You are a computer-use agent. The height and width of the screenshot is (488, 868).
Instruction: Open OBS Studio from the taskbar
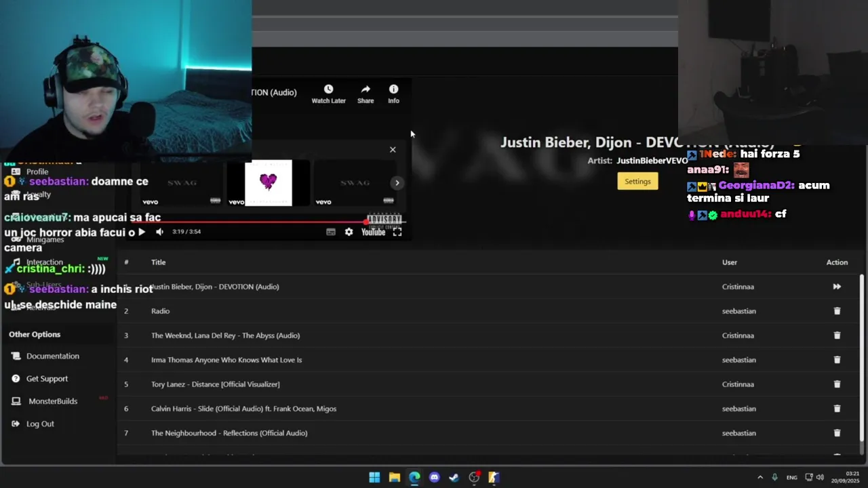[474, 477]
